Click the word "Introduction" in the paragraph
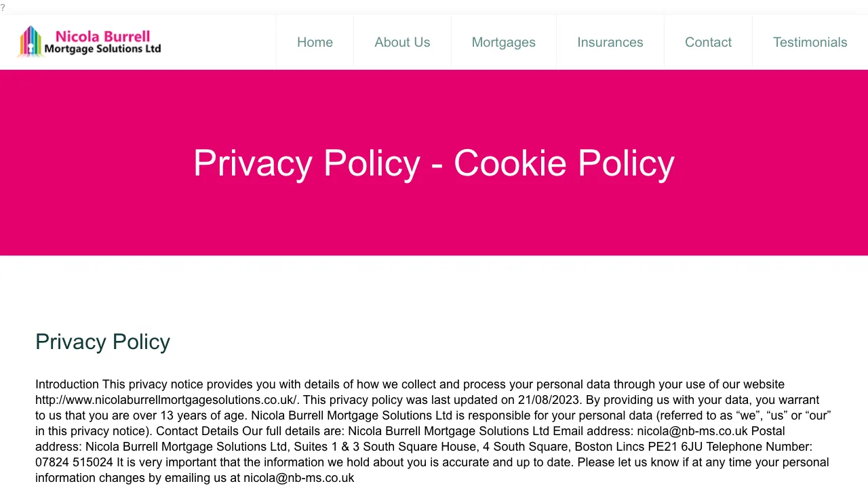 tap(67, 384)
